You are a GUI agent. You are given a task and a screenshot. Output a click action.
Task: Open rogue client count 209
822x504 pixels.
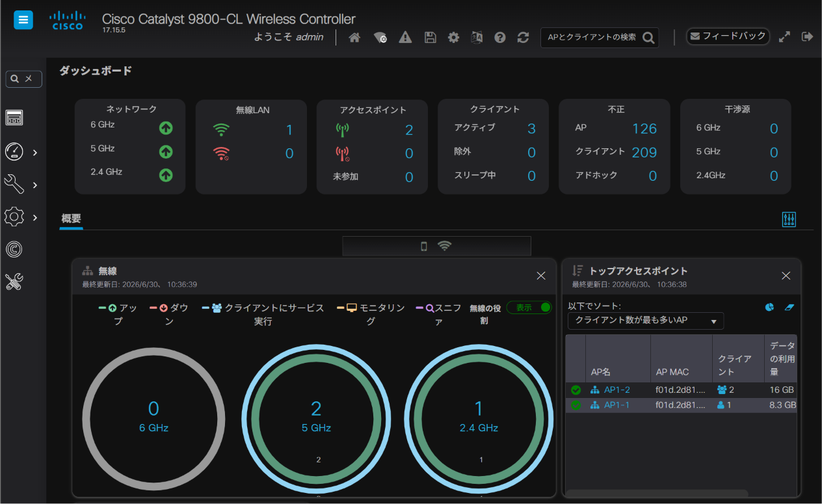tap(644, 153)
